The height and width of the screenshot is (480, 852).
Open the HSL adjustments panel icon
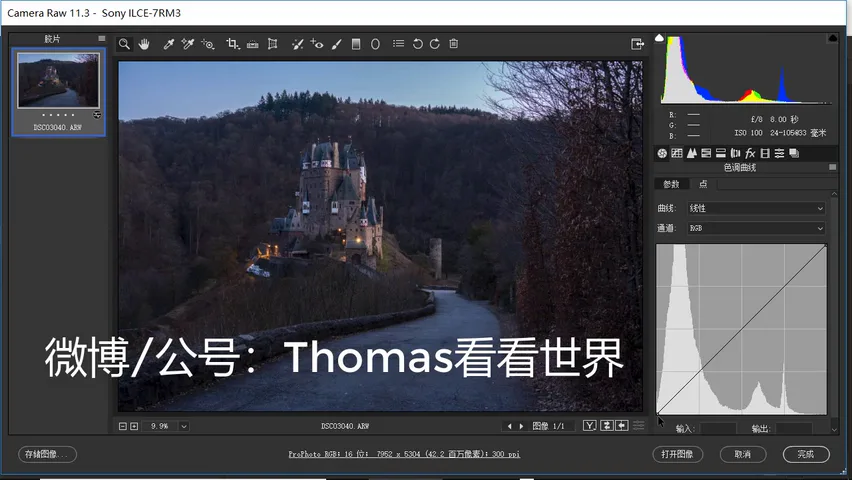tap(706, 153)
